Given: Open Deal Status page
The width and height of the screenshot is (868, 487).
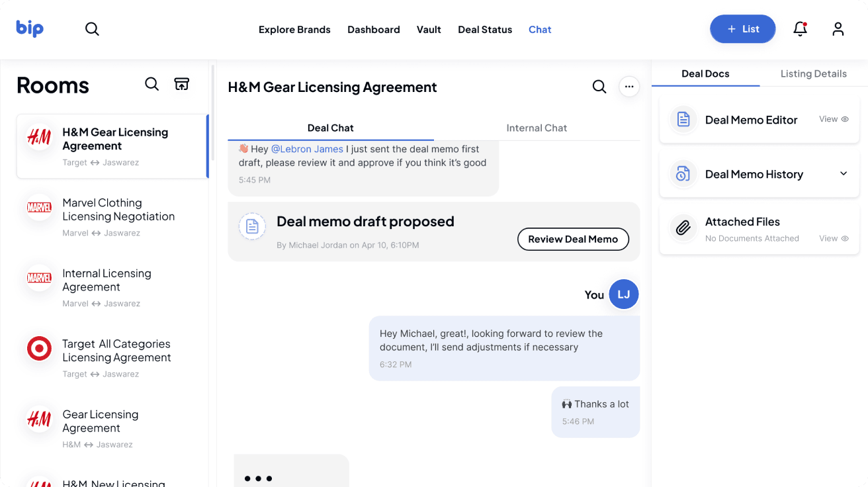Looking at the screenshot, I should [x=485, y=30].
